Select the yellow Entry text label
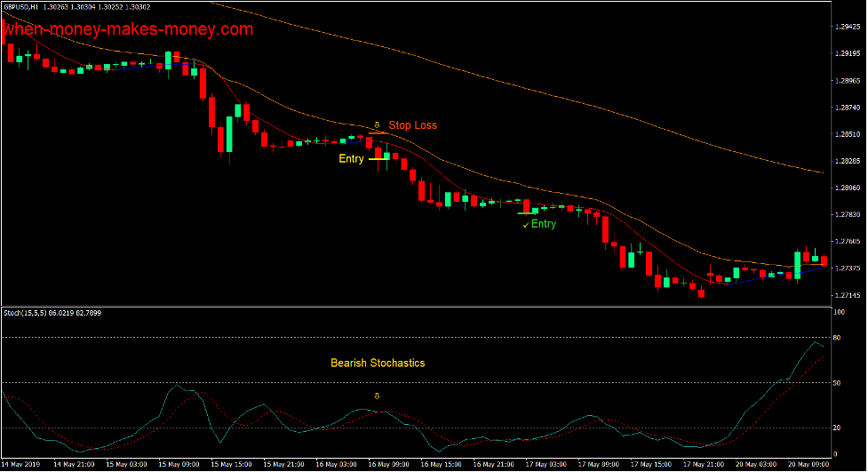 coord(351,159)
